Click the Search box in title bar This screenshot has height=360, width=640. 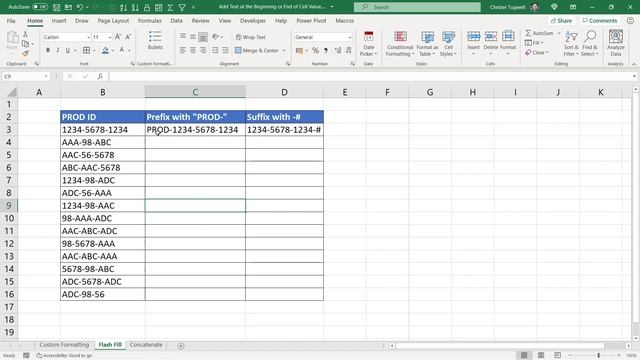[417, 7]
